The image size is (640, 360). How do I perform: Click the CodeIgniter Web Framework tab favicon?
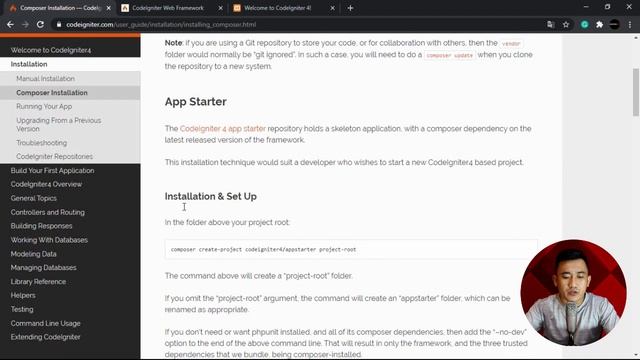(125, 8)
